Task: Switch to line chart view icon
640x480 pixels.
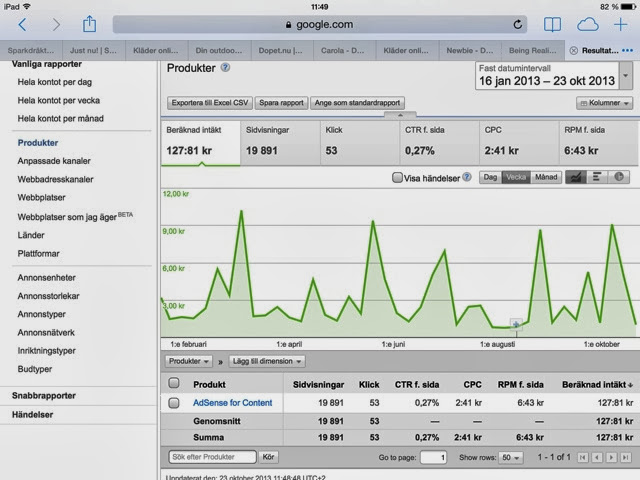Action: pos(576,177)
